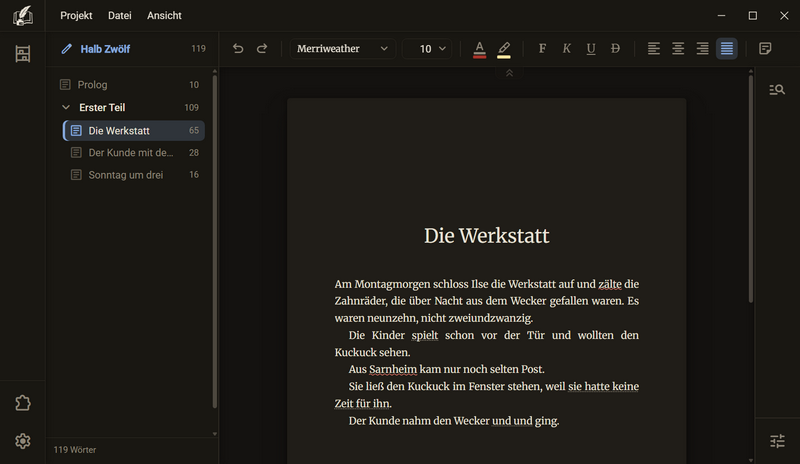Redo the last edit
Screen dimensions: 800x464
pyautogui.click(x=262, y=48)
